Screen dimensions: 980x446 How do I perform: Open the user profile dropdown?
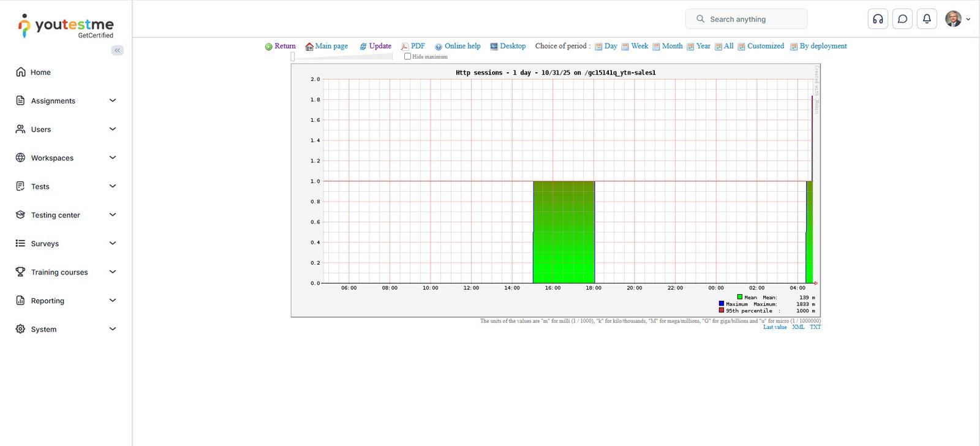coord(957,19)
